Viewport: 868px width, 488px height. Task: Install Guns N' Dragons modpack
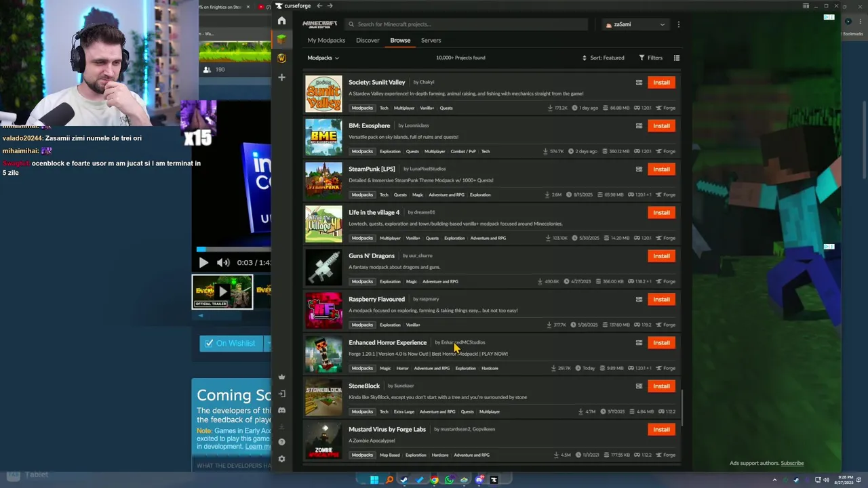click(x=661, y=256)
